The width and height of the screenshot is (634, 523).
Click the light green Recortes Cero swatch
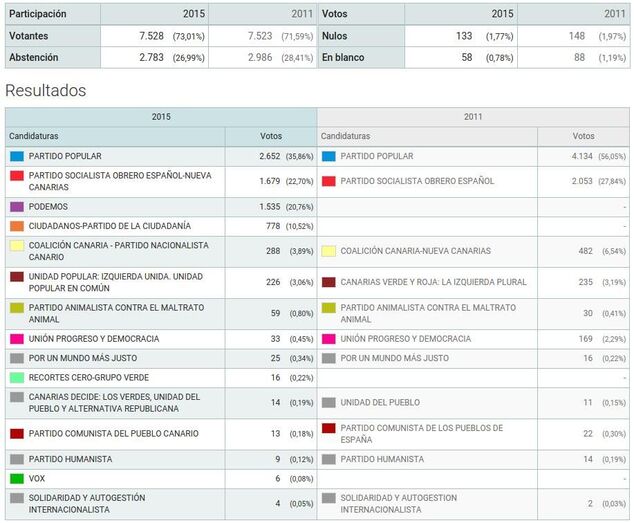[x=17, y=378]
